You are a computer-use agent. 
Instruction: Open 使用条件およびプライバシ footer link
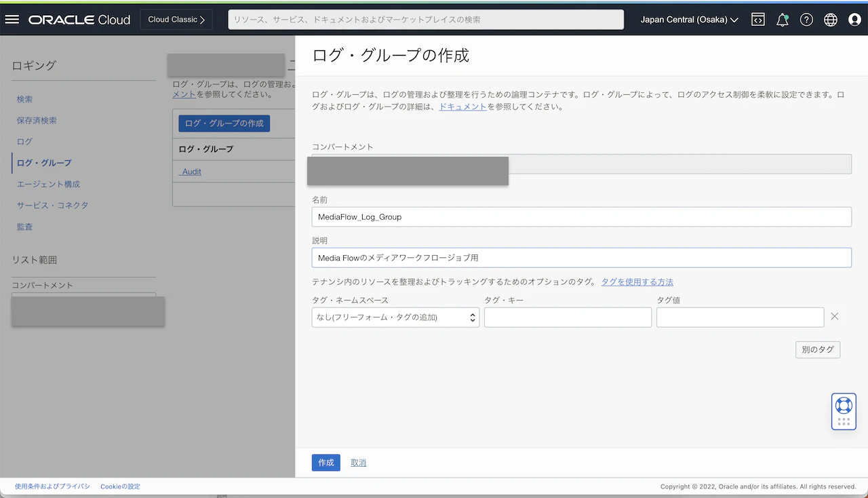pos(52,486)
